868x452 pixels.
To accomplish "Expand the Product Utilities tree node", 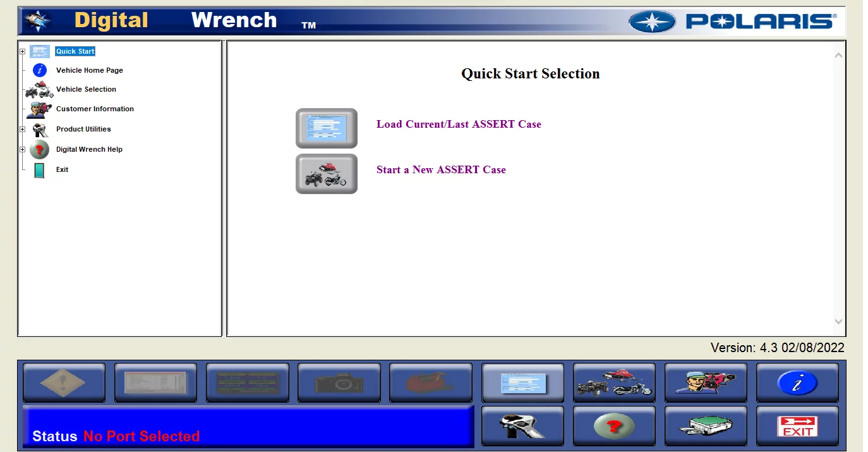I will click(23, 130).
